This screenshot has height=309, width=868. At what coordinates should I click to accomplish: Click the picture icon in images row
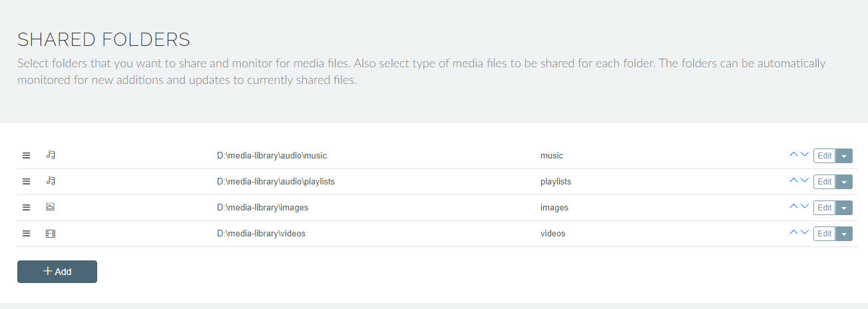[x=51, y=207]
